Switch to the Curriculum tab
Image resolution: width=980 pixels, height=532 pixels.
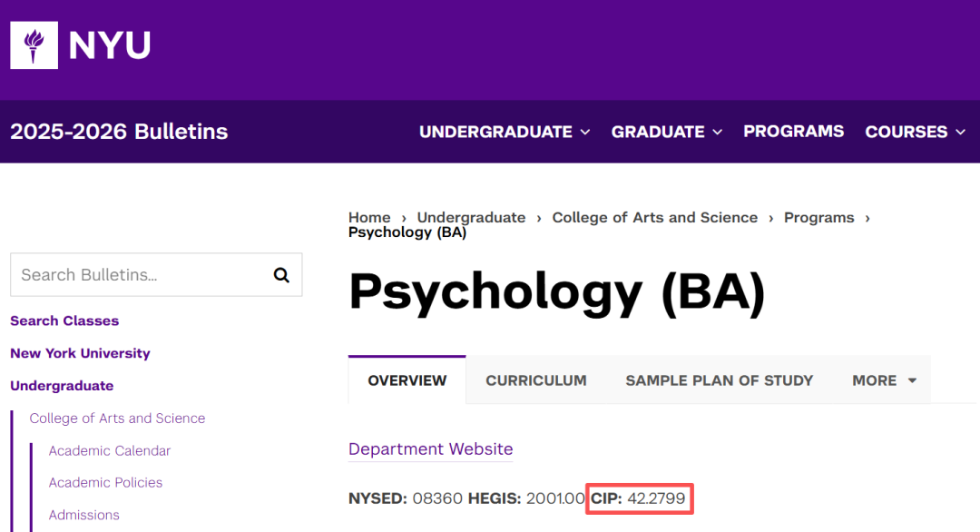point(536,380)
